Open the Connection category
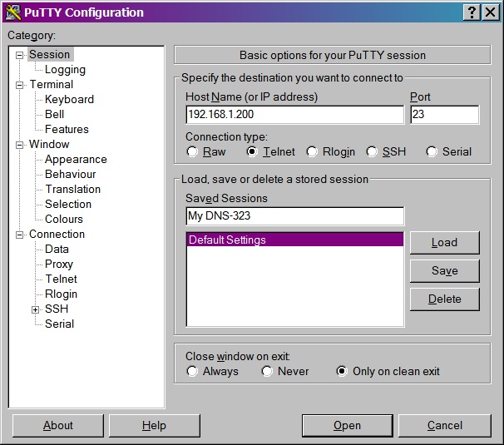This screenshot has height=445, width=504. [x=57, y=234]
